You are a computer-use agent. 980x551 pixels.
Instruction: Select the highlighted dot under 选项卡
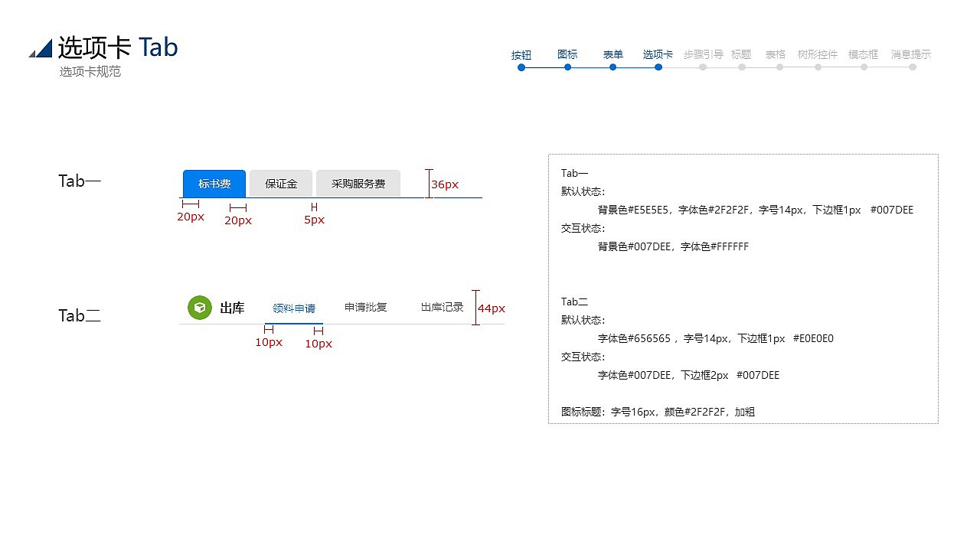click(658, 68)
